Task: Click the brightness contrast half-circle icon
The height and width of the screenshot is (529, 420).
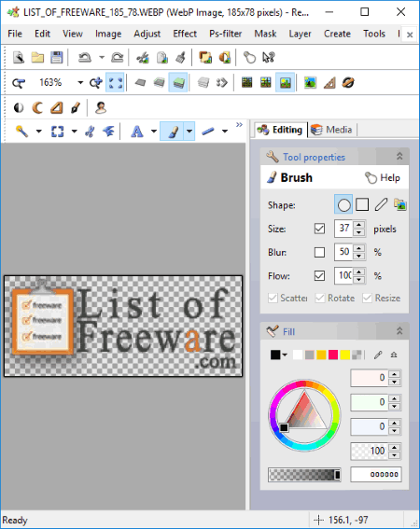Action: coord(19,108)
